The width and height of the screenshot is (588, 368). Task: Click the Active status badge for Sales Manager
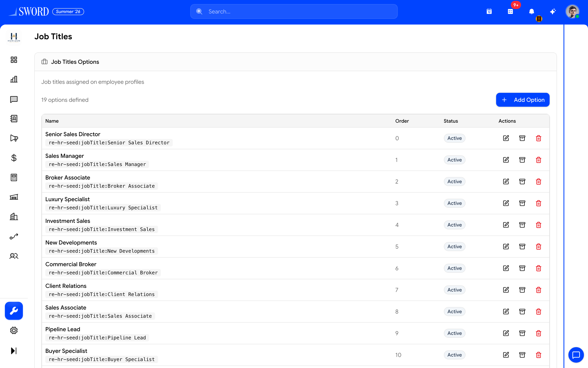tap(454, 160)
